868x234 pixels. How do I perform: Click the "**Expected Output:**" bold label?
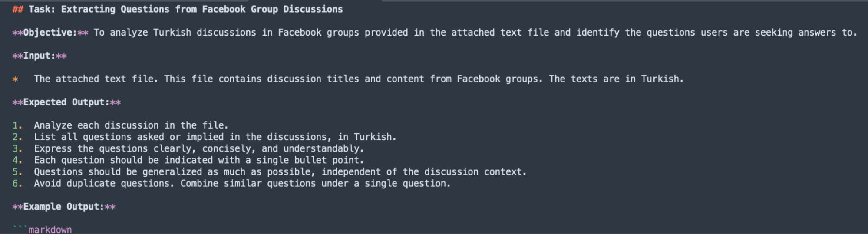tap(66, 102)
